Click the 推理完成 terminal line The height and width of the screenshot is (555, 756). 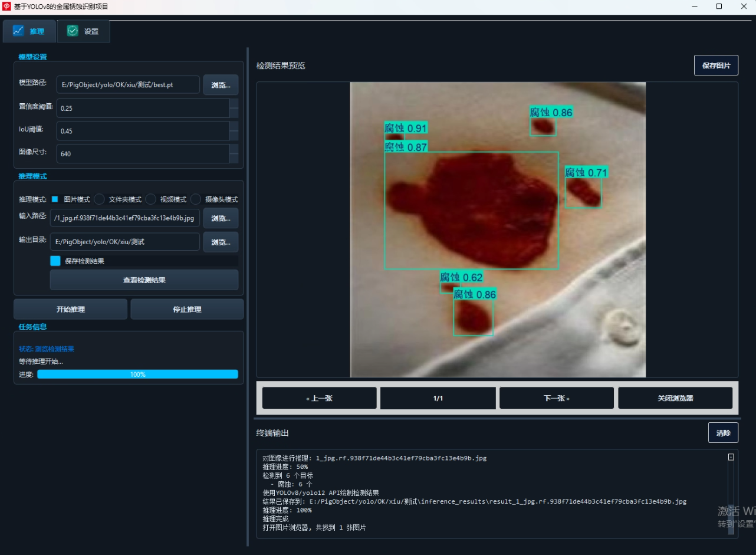click(275, 519)
